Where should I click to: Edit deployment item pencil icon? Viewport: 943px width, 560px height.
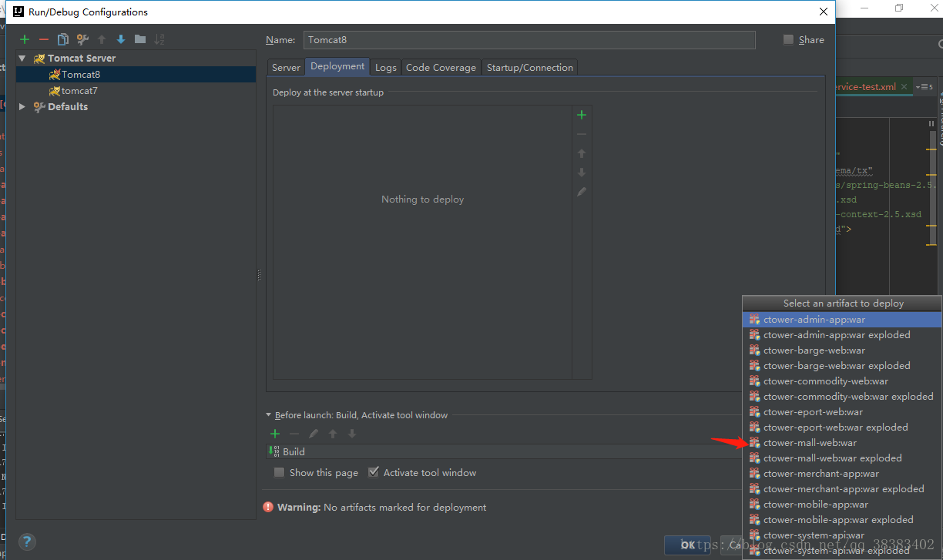[582, 192]
